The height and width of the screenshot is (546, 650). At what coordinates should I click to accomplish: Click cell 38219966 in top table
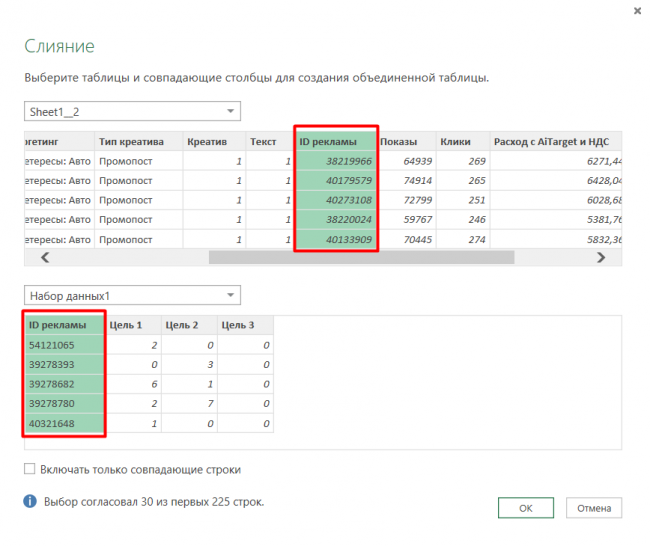(336, 161)
